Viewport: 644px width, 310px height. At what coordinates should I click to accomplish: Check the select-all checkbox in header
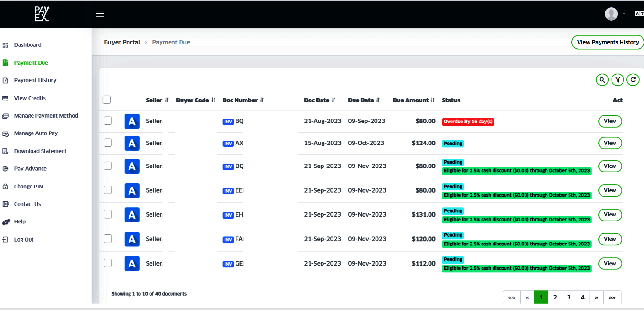pyautogui.click(x=107, y=100)
